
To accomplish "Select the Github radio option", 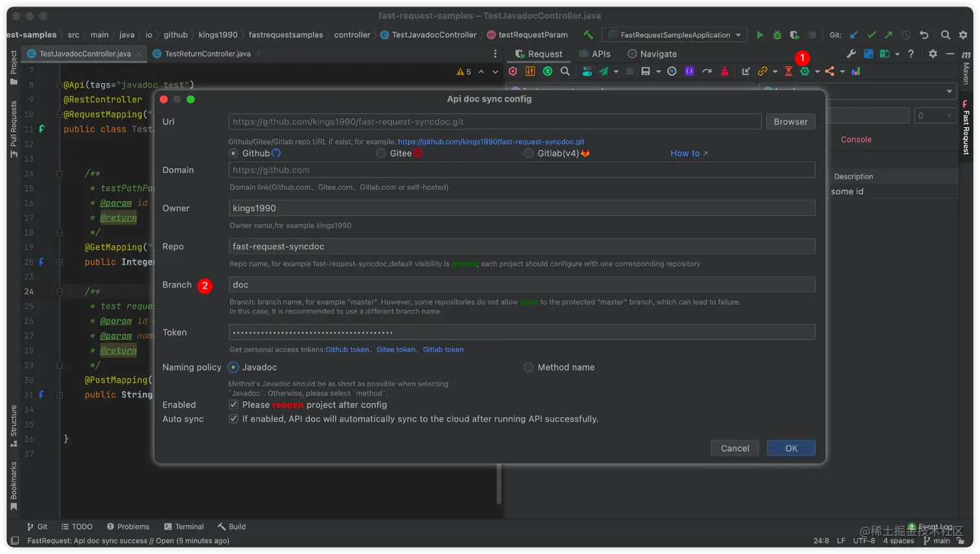I will click(x=233, y=154).
